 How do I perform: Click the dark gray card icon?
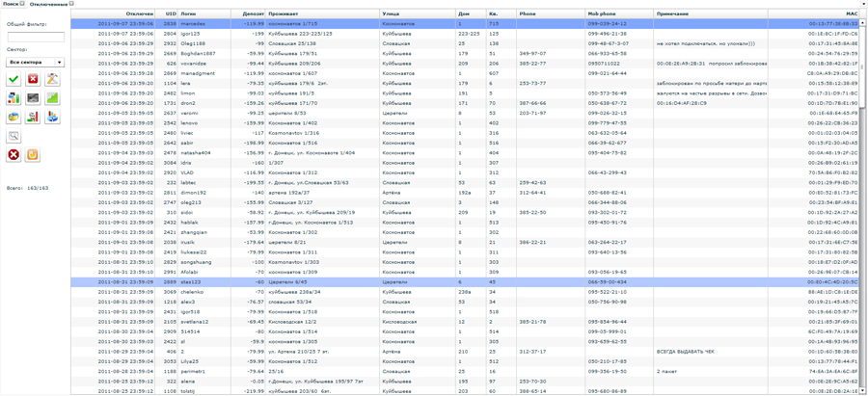click(x=33, y=98)
